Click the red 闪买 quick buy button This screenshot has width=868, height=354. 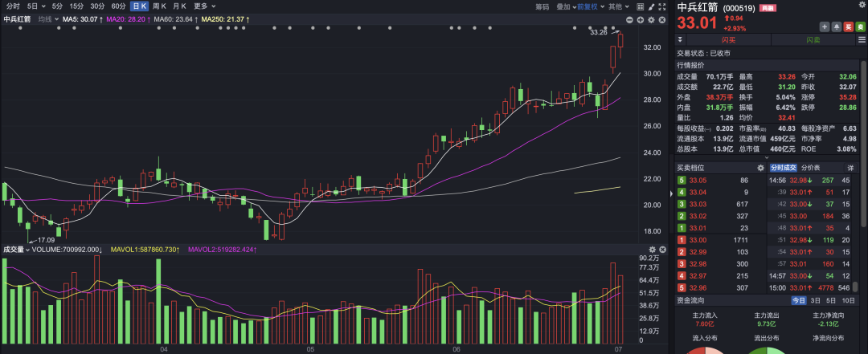point(728,39)
